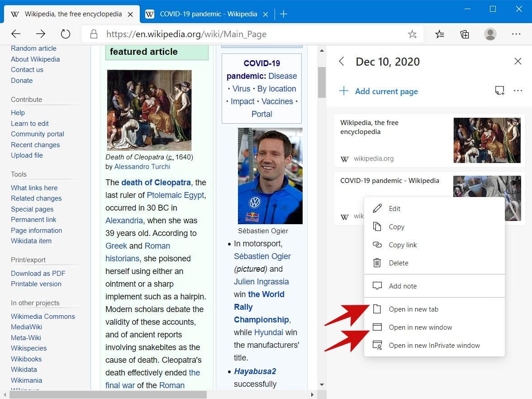Open the Collections toolbar icon

click(465, 34)
